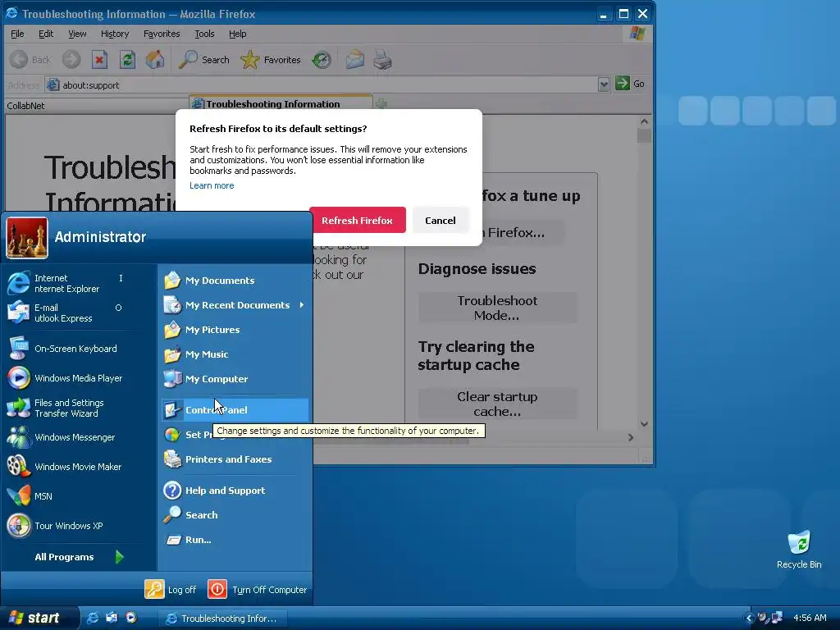Click the green Go arrow button
This screenshot has height=630, width=840.
(x=623, y=83)
